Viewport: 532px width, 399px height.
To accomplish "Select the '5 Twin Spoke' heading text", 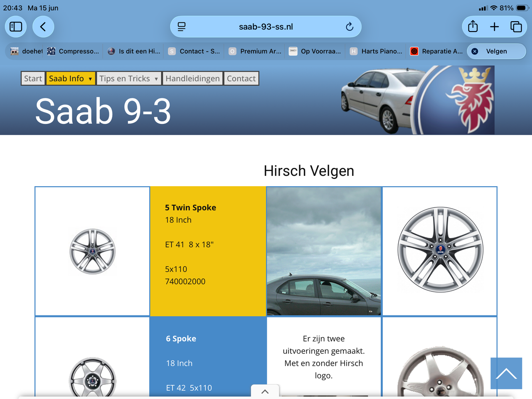I will tap(190, 207).
